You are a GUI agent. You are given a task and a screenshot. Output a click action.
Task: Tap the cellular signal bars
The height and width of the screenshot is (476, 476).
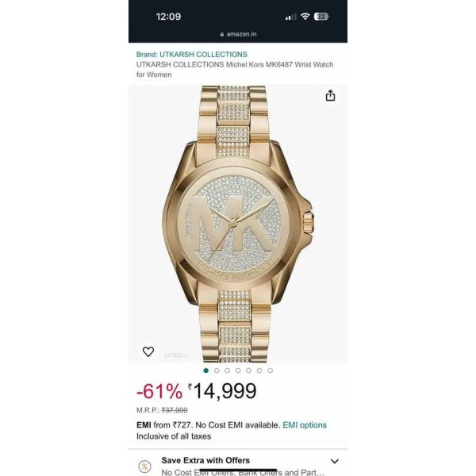(290, 17)
